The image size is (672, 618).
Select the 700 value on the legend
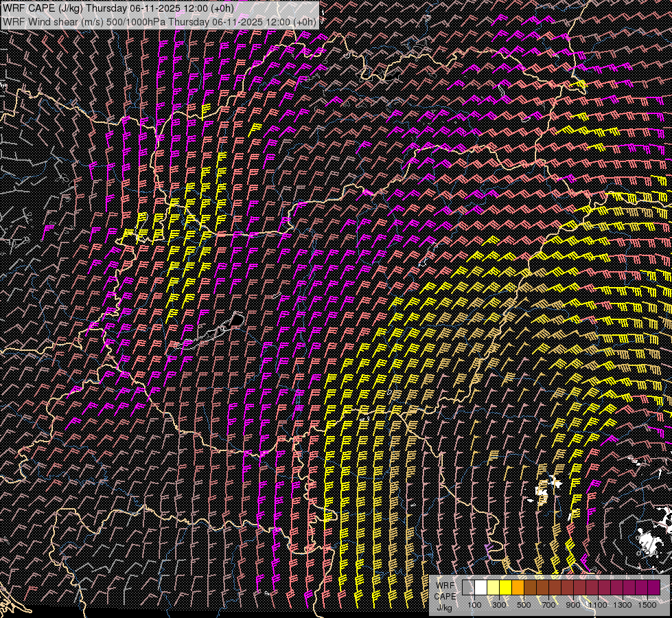tap(548, 605)
